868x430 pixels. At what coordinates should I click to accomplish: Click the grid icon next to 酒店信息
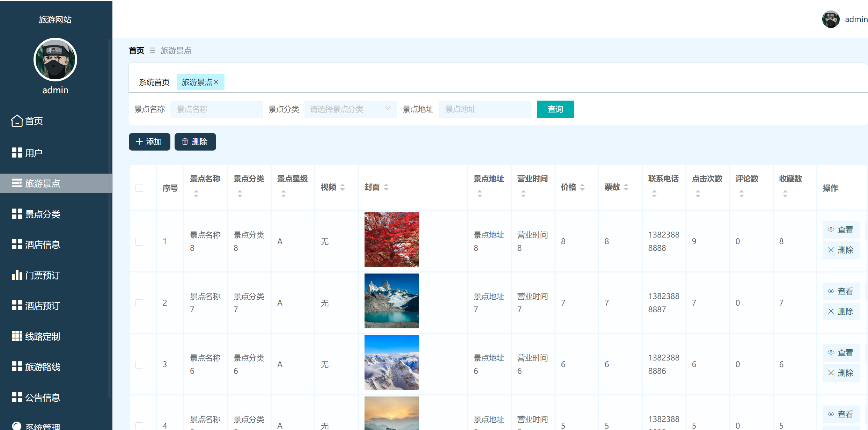17,244
